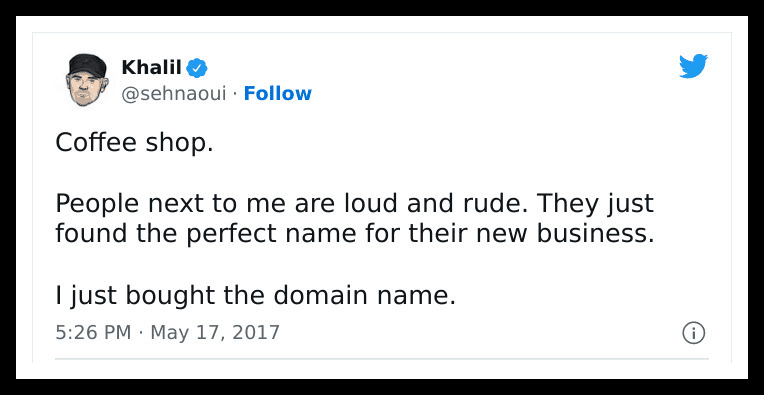
Task: Open the 5:26 PM timestamp link
Action: [93, 333]
